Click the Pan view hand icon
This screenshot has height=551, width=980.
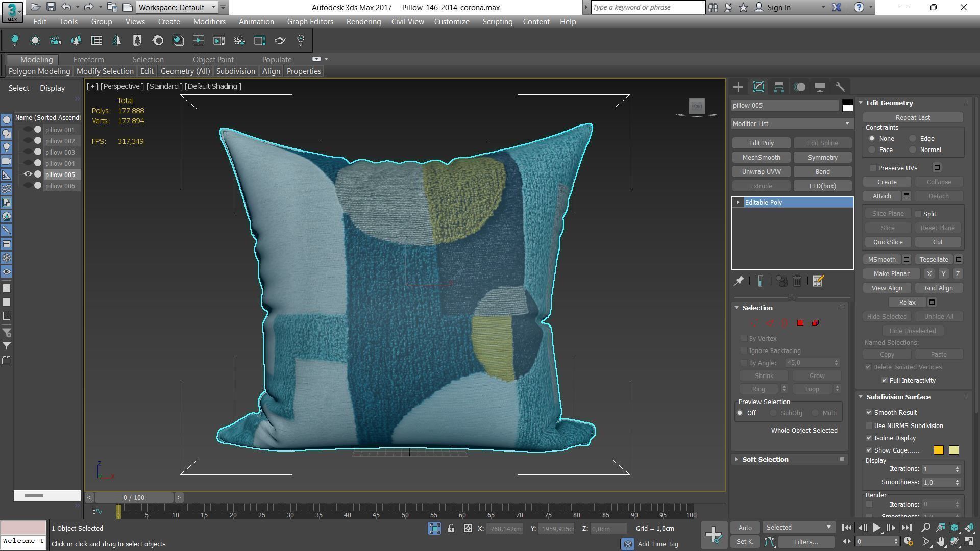pyautogui.click(x=940, y=542)
